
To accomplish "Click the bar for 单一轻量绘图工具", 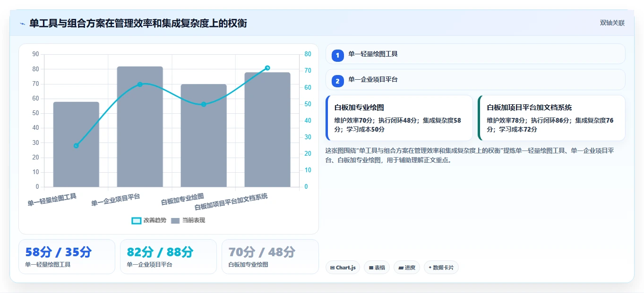I will click(x=76, y=144).
